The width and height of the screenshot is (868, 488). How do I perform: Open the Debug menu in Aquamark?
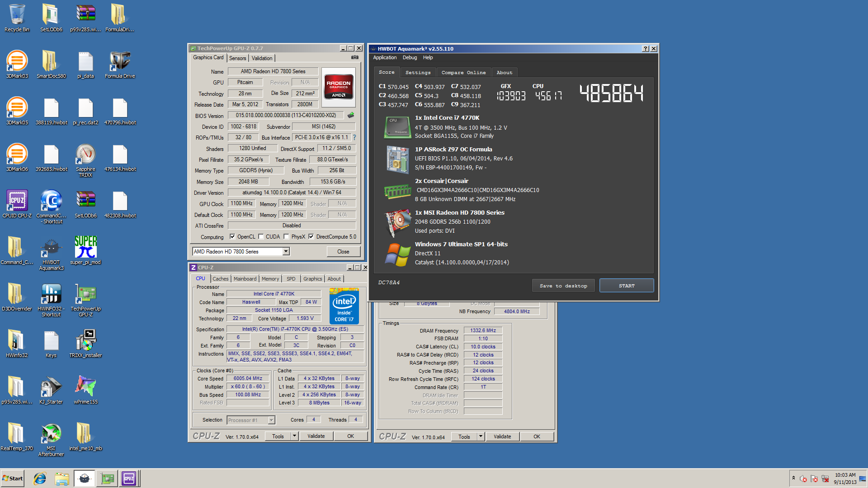pos(410,57)
